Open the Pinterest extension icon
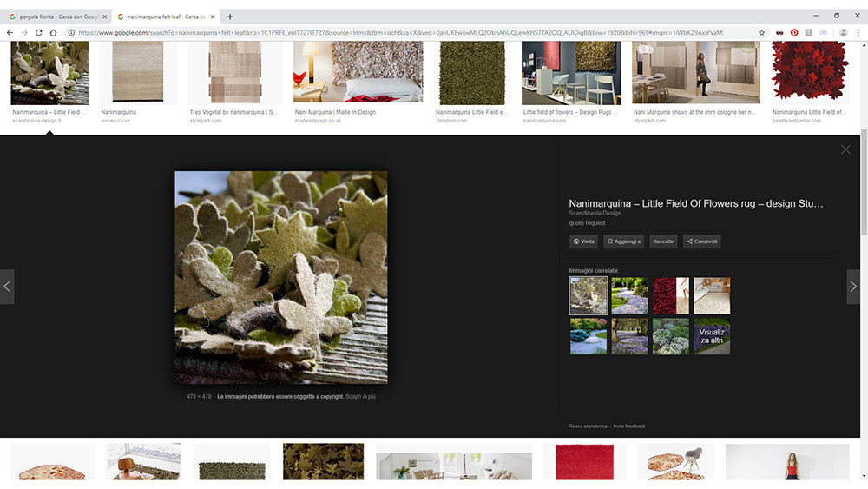 pos(794,33)
